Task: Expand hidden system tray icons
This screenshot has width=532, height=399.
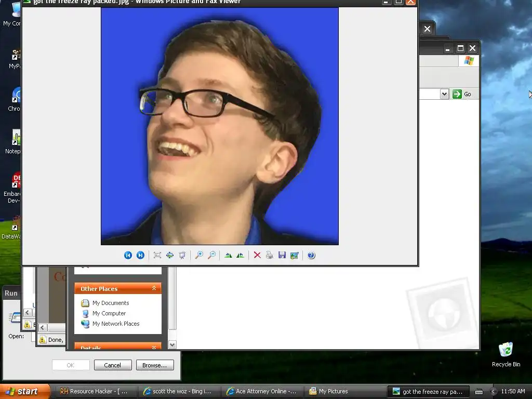Action: pos(494,392)
